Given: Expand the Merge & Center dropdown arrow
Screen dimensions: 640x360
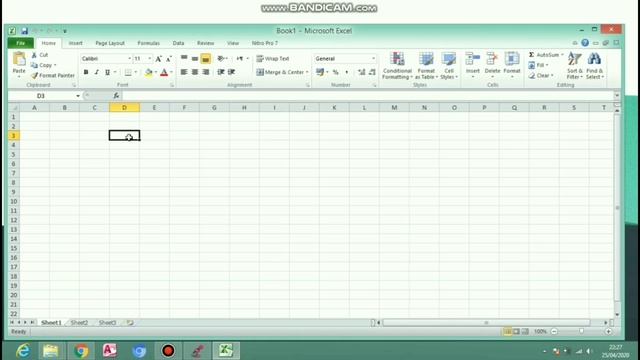Looking at the screenshot, I should 307,72.
